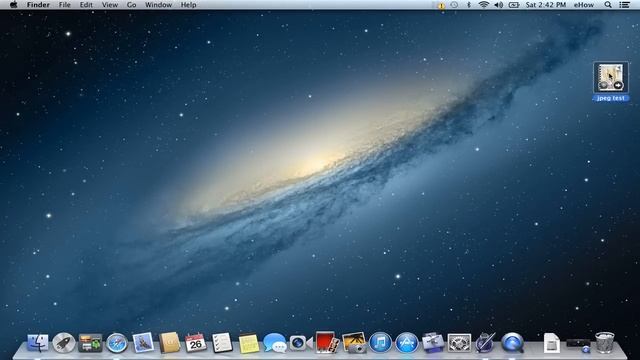Open the Help menu

click(x=189, y=5)
